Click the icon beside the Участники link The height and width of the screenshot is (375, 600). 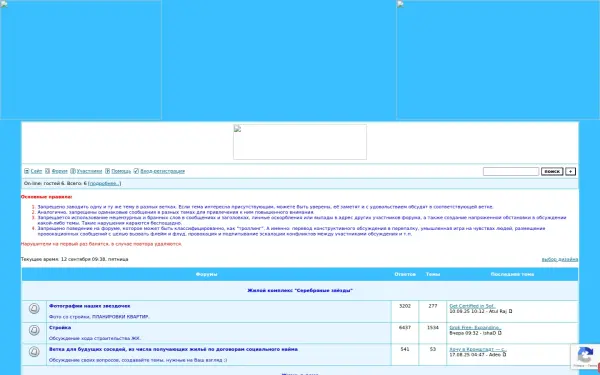(x=73, y=171)
